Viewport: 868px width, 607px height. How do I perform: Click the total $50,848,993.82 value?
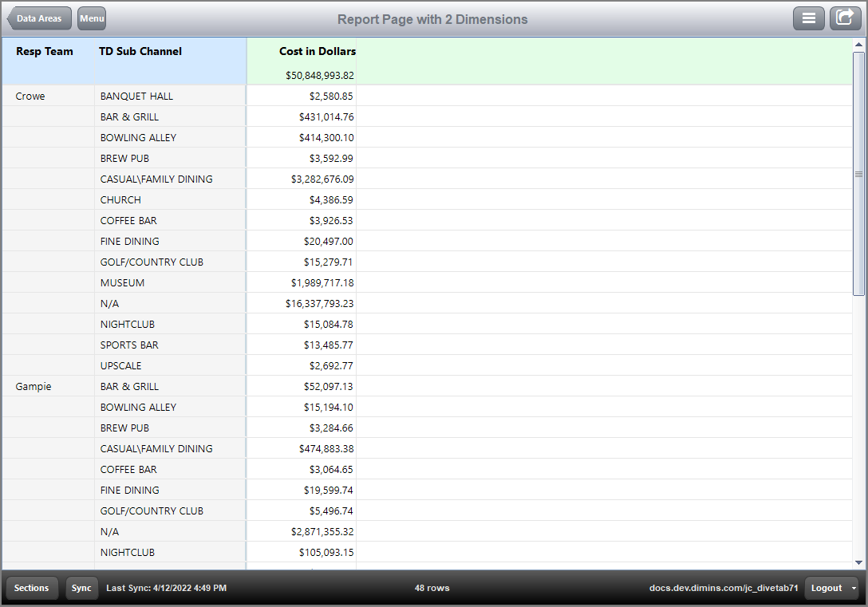tap(319, 75)
